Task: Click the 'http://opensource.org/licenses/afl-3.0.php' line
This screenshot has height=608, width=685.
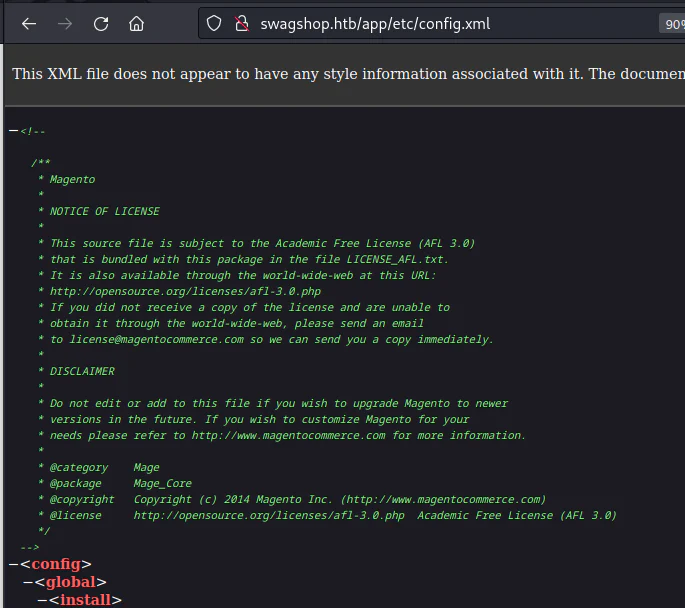Action: click(x=180, y=291)
